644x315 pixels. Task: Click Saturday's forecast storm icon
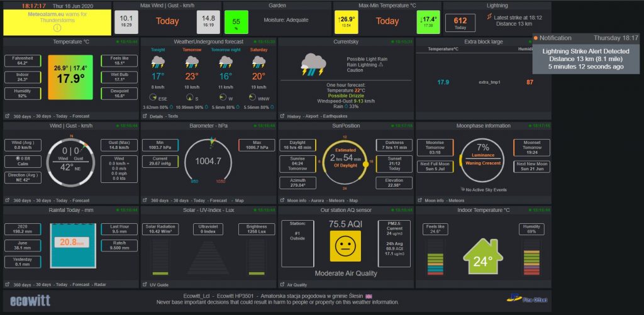click(258, 62)
